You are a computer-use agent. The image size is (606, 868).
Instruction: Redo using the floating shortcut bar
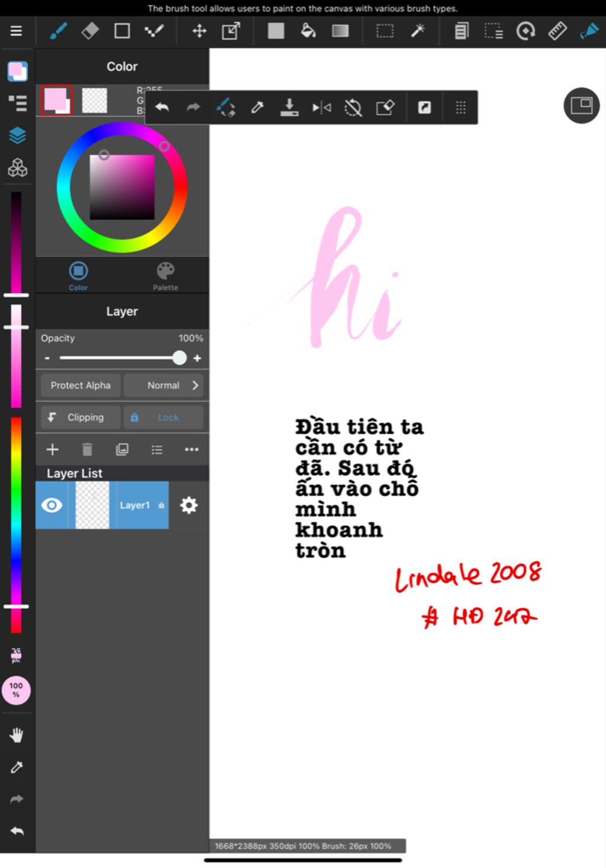[x=194, y=107]
